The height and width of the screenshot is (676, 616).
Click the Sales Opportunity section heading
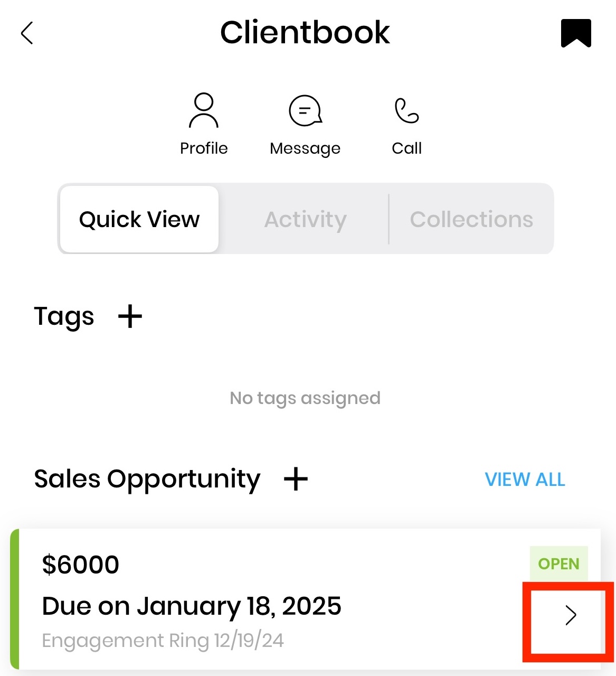[x=147, y=480]
